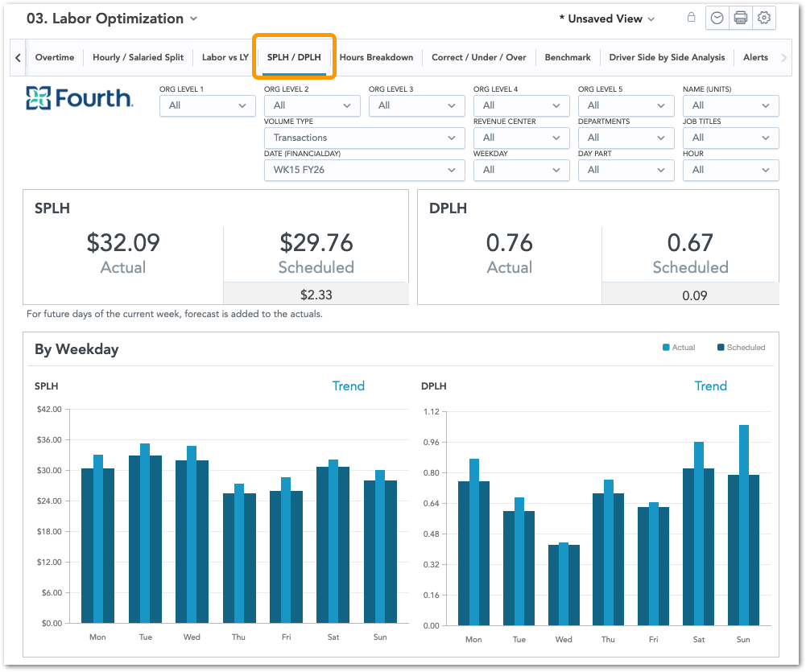Expand the Labor Optimization dashboard chevron

193,19
